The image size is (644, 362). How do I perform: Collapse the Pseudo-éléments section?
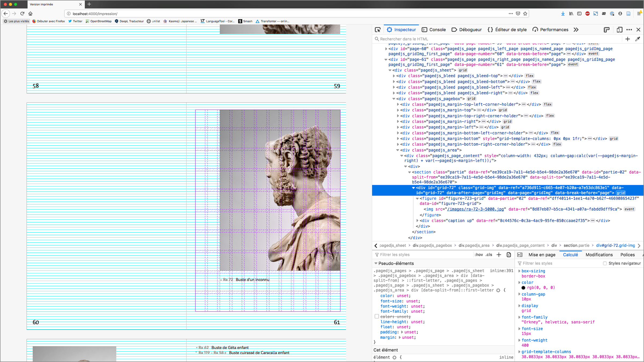376,263
